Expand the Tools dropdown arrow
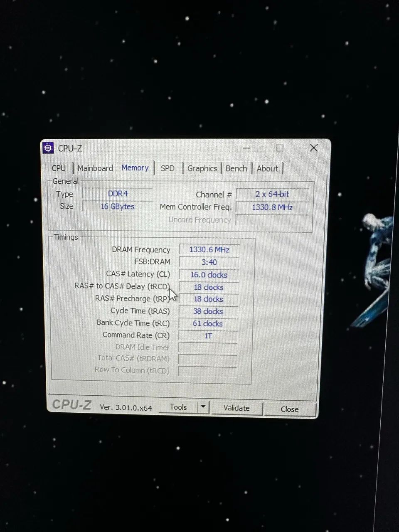 point(203,407)
